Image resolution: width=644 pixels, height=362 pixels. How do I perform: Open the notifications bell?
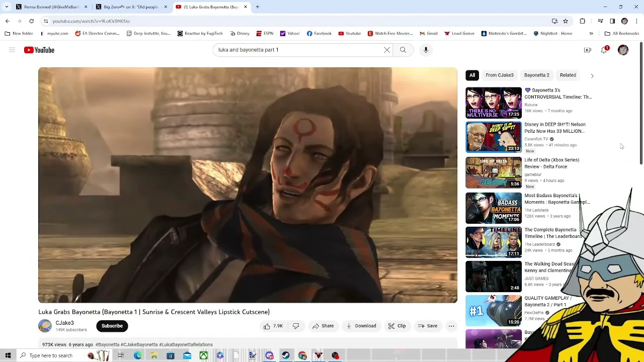coord(604,50)
